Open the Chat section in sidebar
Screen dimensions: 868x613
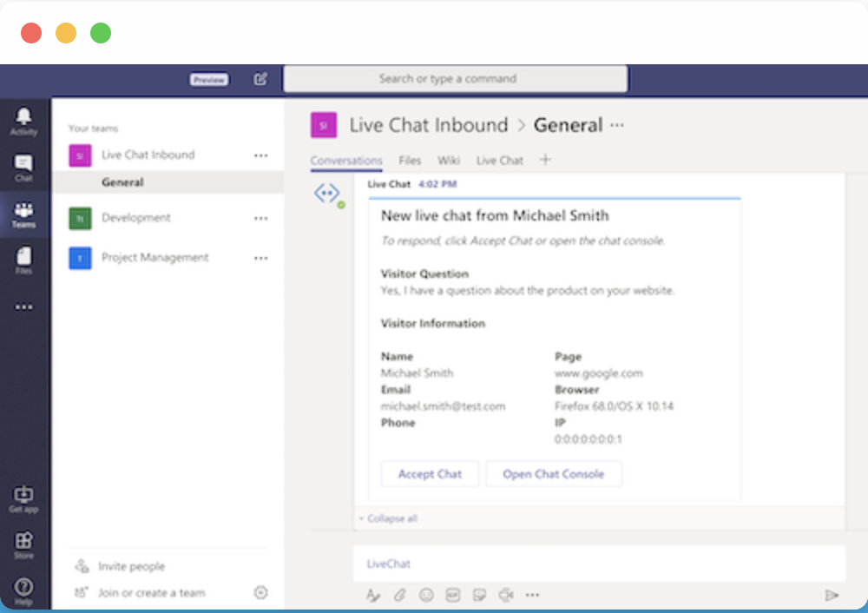(23, 163)
